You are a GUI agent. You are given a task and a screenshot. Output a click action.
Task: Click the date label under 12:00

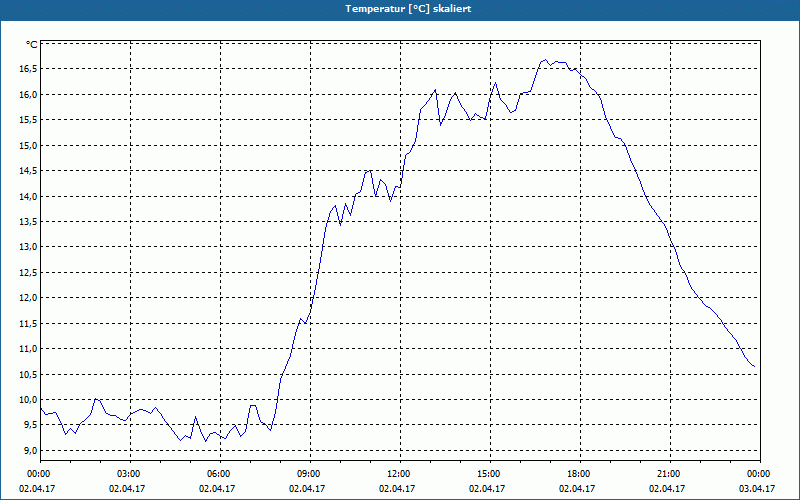click(x=397, y=489)
